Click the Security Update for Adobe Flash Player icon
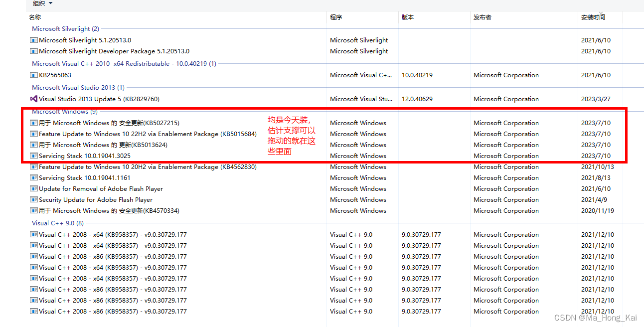 point(34,200)
